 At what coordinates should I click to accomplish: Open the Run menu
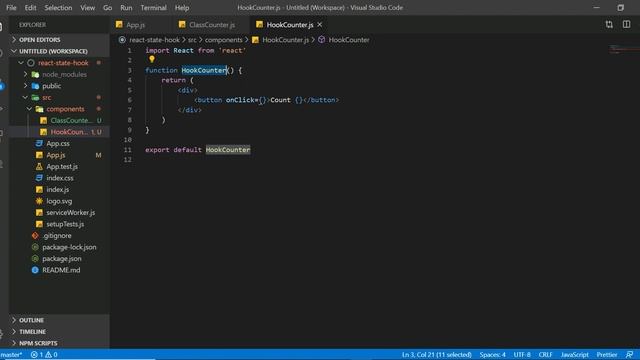[x=126, y=8]
